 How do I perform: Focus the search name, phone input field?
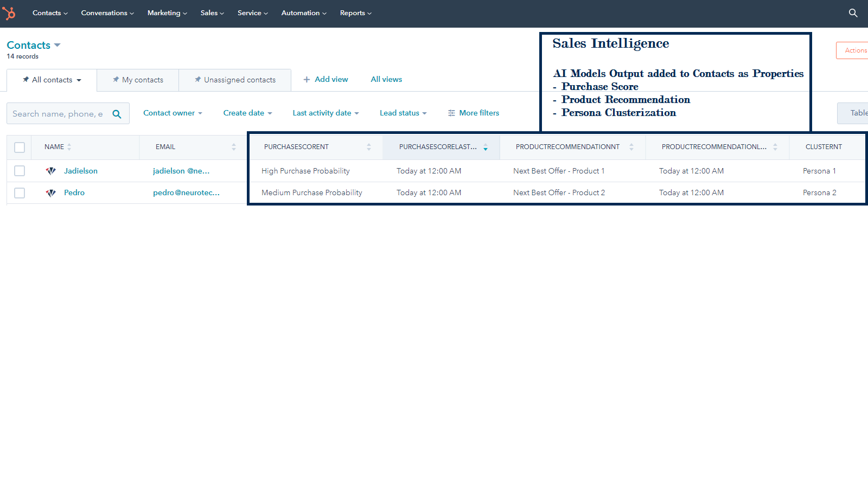pyautogui.click(x=58, y=114)
